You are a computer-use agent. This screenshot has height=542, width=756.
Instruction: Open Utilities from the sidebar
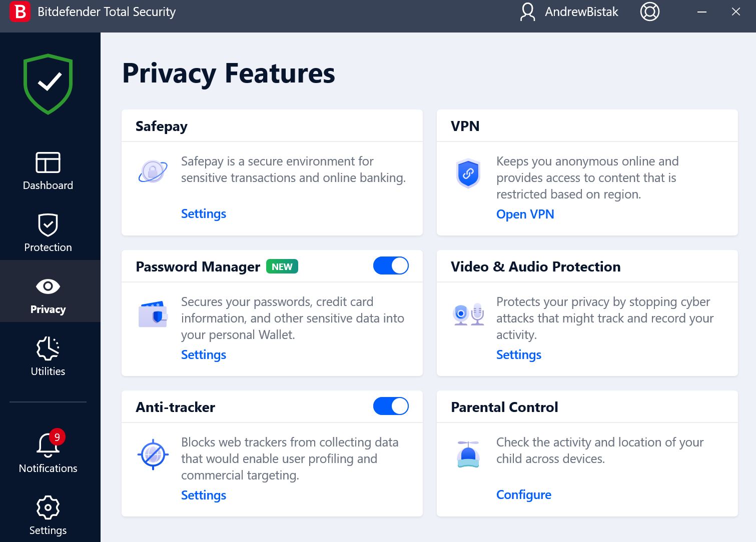48,348
